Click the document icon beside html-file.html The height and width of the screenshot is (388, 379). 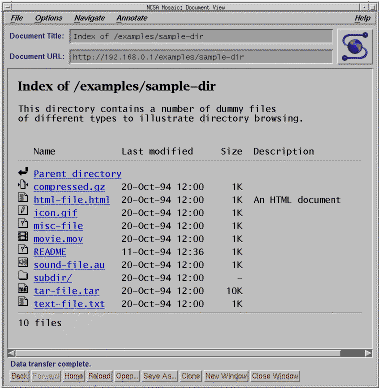pyautogui.click(x=23, y=198)
